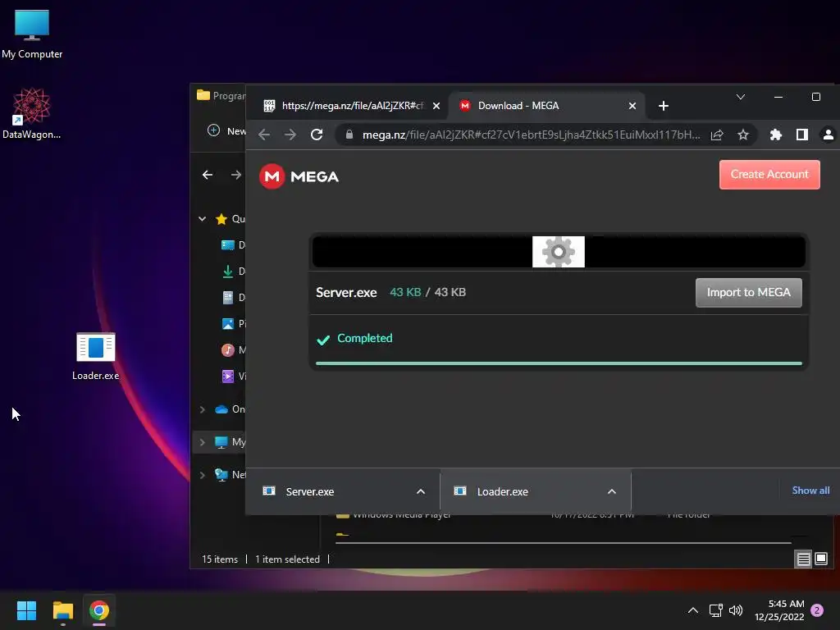Open the DataWagon desktop shortcut
The height and width of the screenshot is (630, 840).
[x=32, y=113]
